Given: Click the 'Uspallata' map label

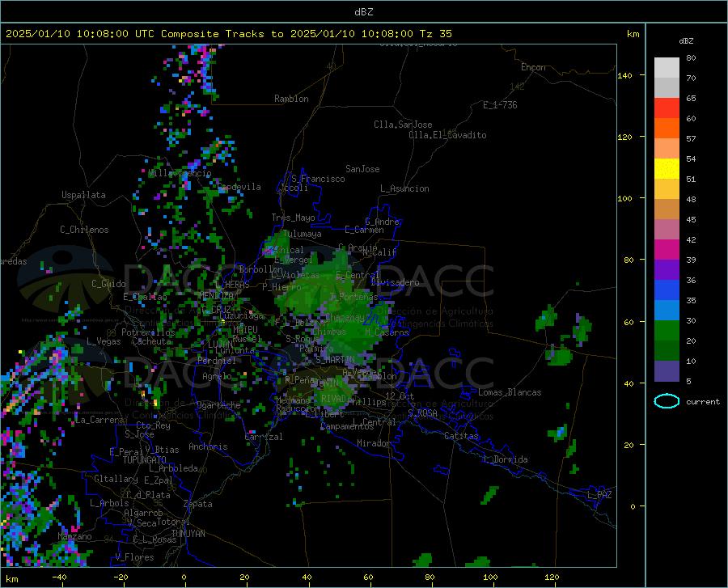Looking at the screenshot, I should pos(83,195).
